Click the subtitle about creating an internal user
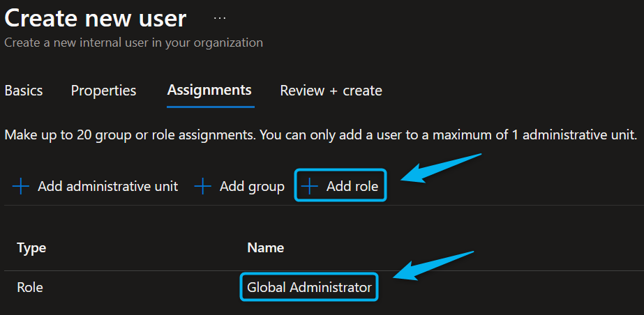 pyautogui.click(x=133, y=43)
